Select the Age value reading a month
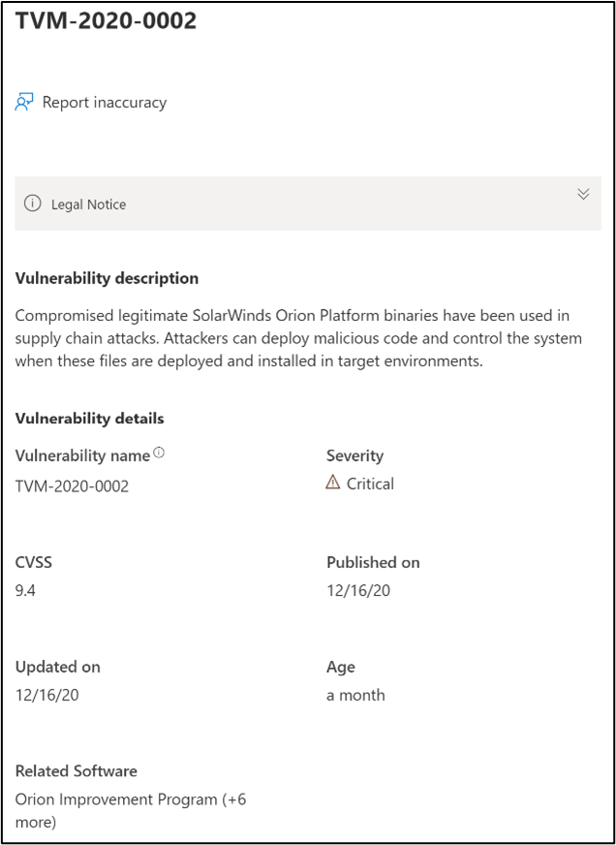Screen dimensions: 616x845 coord(354,695)
